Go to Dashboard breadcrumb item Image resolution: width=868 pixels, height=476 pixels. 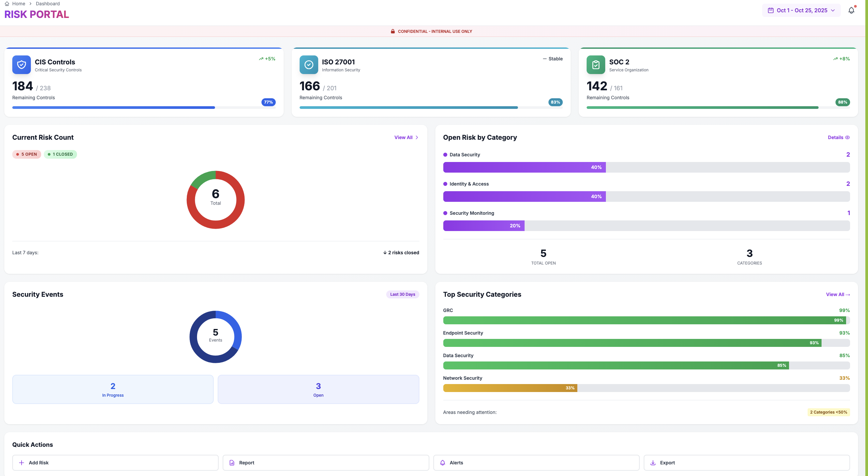point(47,4)
